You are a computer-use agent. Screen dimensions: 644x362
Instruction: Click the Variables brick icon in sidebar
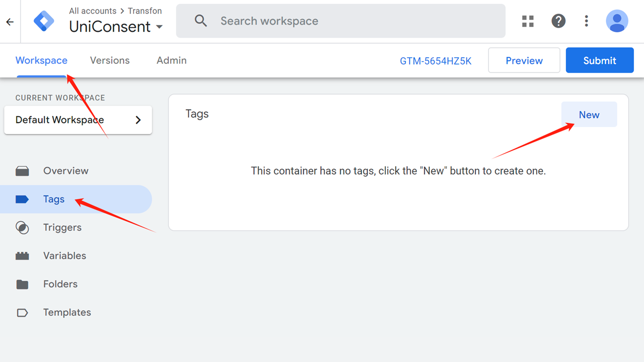click(x=22, y=256)
